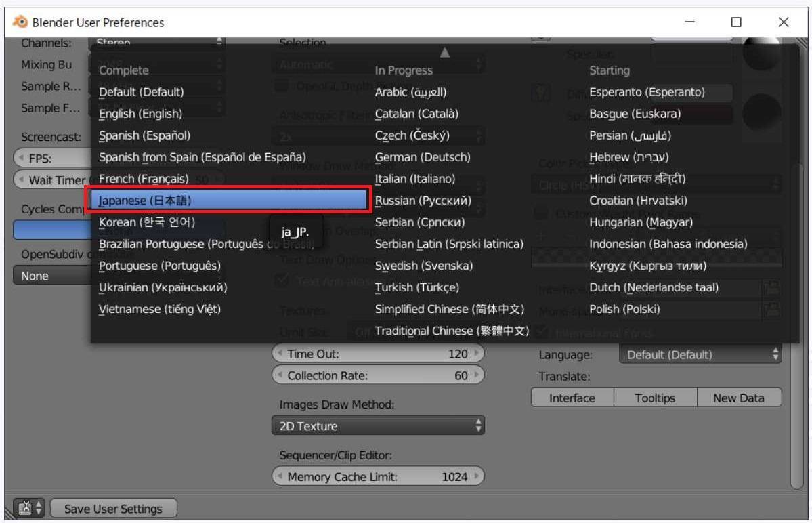Image resolution: width=812 pixels, height=523 pixels.
Task: Pick Polish (Polski) language
Action: pos(624,309)
